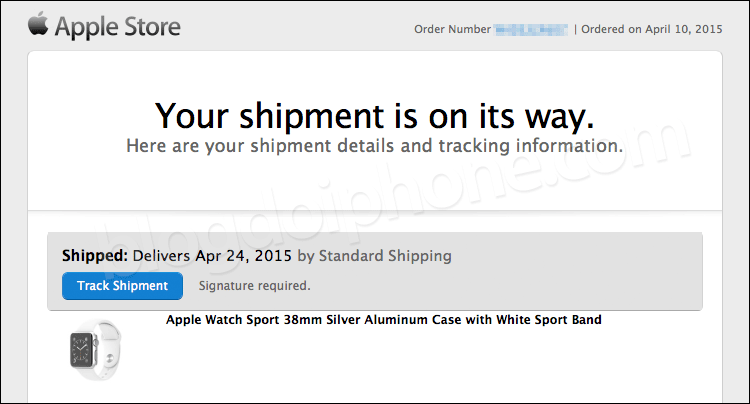Open the Apple Watch Sport 38mm product title
The height and width of the screenshot is (404, 750).
tap(384, 319)
